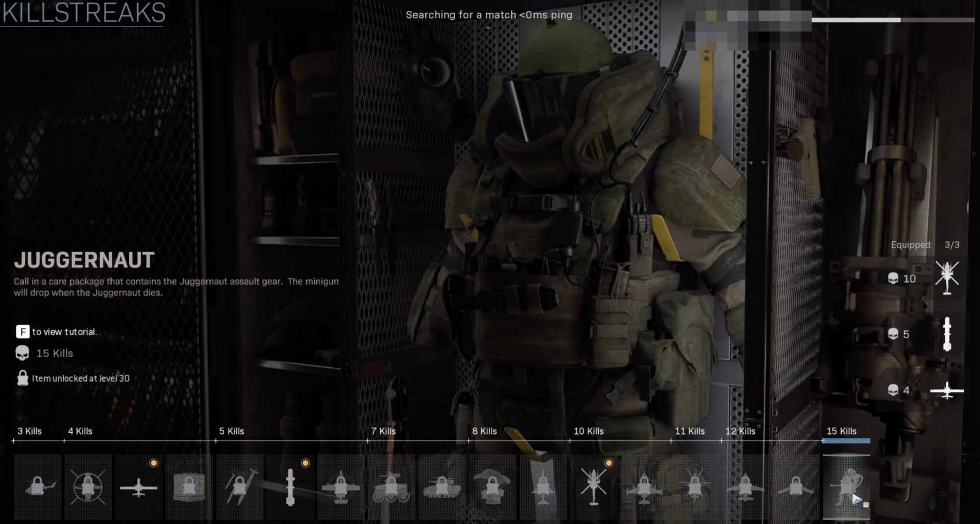Select the UAV killstreak icon
Screen dimensions: 980x524
(138, 487)
